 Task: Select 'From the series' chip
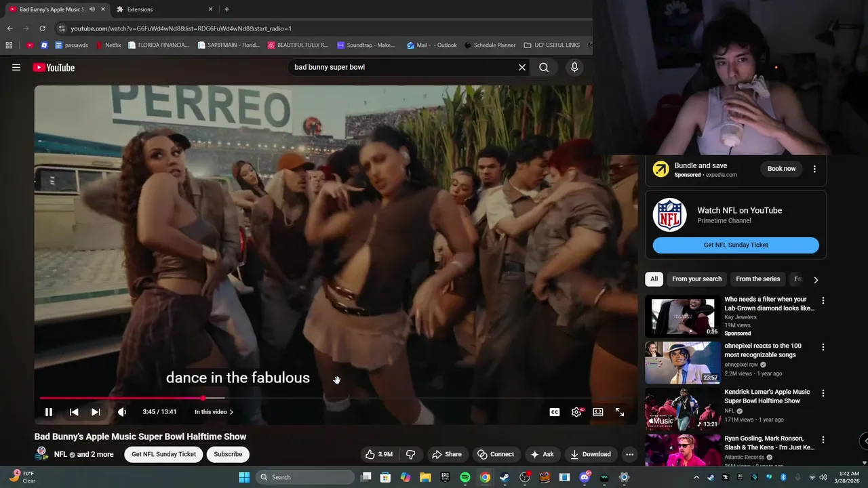[x=757, y=279]
